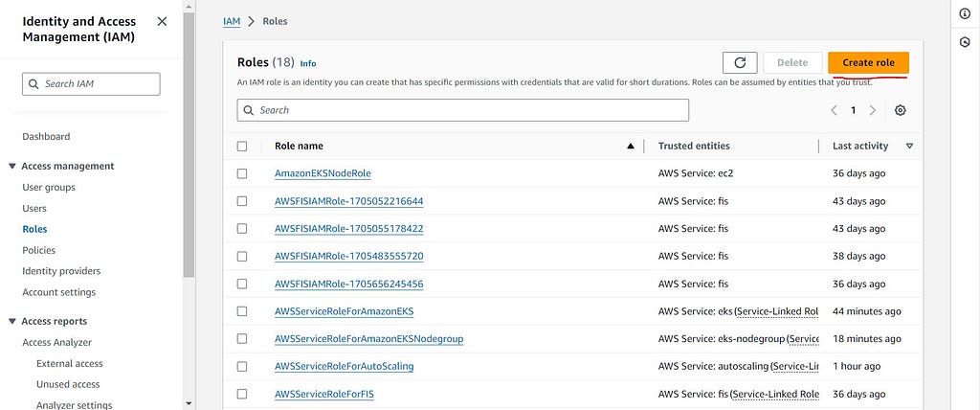The width and height of the screenshot is (980, 410).
Task: Open AWSServiceRoleForFIS link
Action: coord(323,394)
